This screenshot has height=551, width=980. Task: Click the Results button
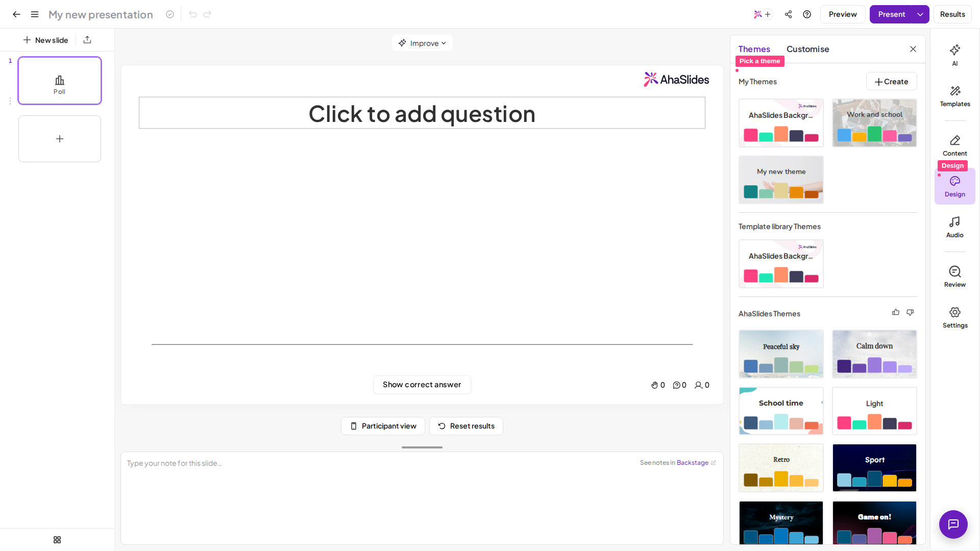point(952,14)
